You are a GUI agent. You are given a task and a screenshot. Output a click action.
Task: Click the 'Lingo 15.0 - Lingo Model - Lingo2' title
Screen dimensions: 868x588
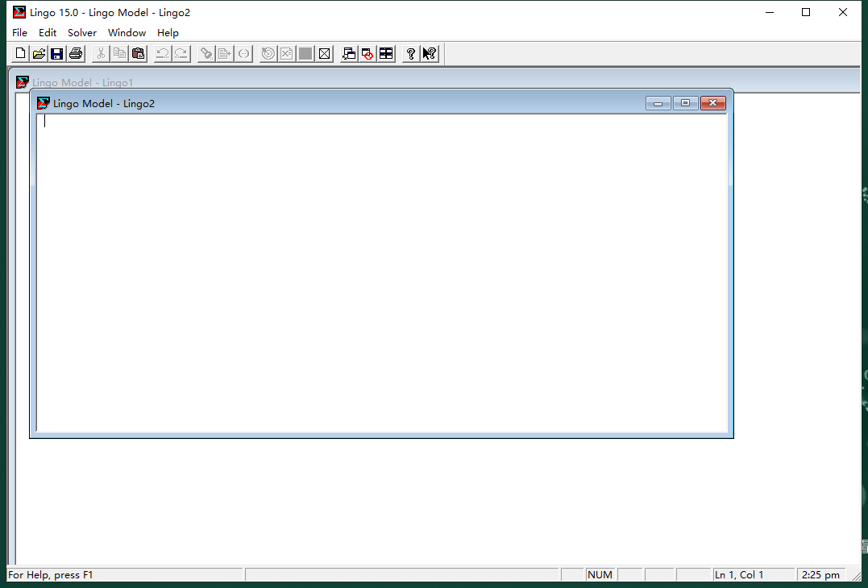coord(110,12)
